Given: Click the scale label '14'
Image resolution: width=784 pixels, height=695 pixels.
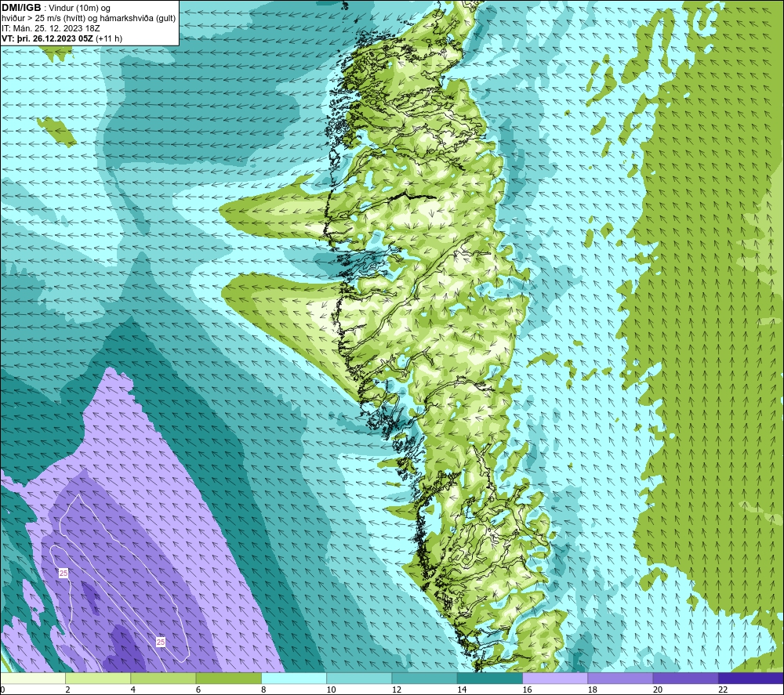Looking at the screenshot, I should [462, 690].
